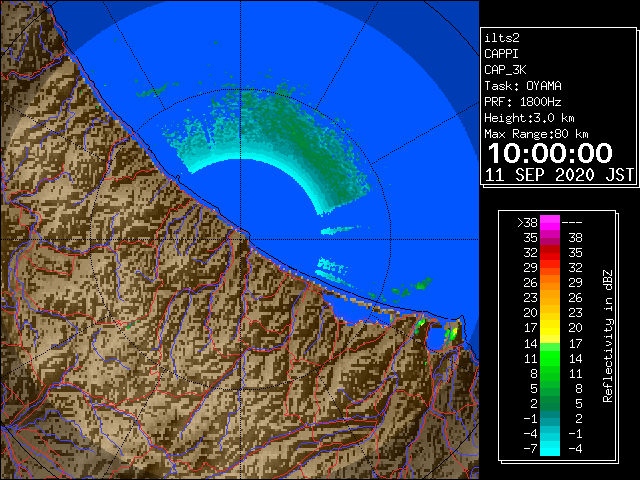This screenshot has height=480, width=640.
Task: Select the "Height:3.0 km" line
Action: 529,118
